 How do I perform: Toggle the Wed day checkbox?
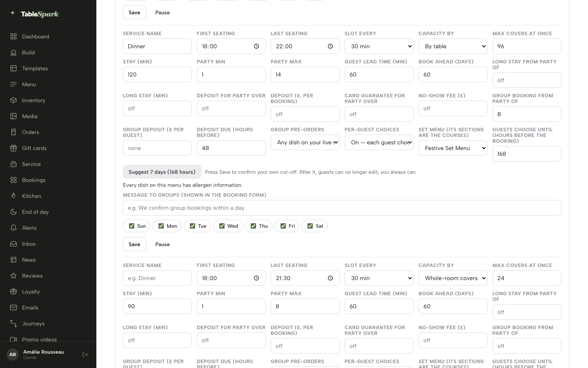[x=222, y=226]
